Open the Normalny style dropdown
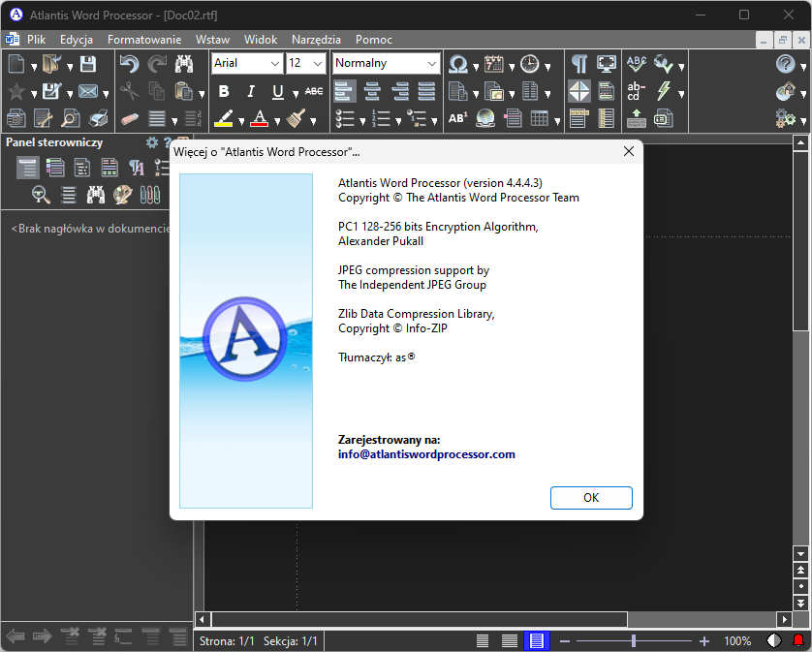 tap(432, 64)
